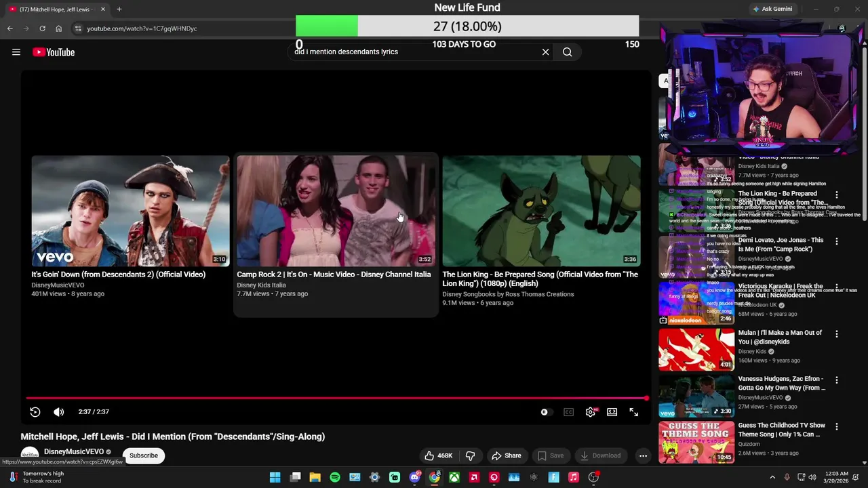868x488 pixels.
Task: Open Guess The Childhood TV Show thumbnail
Action: pos(696,442)
